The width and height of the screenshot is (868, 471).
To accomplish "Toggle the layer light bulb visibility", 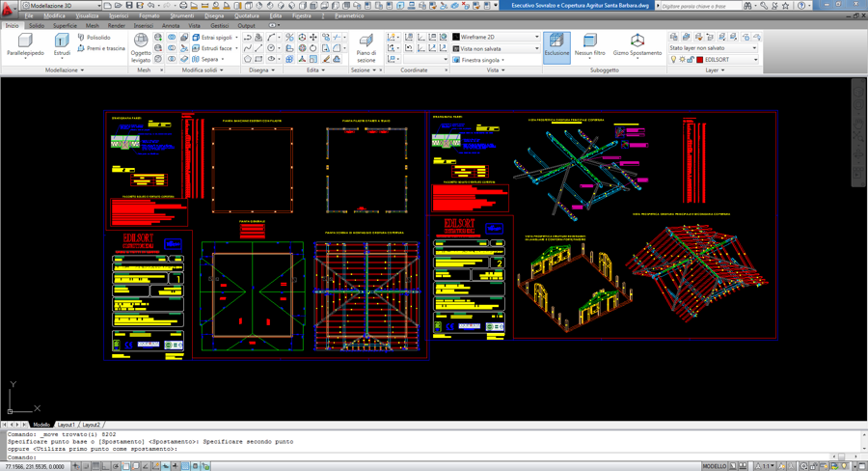I will (673, 60).
